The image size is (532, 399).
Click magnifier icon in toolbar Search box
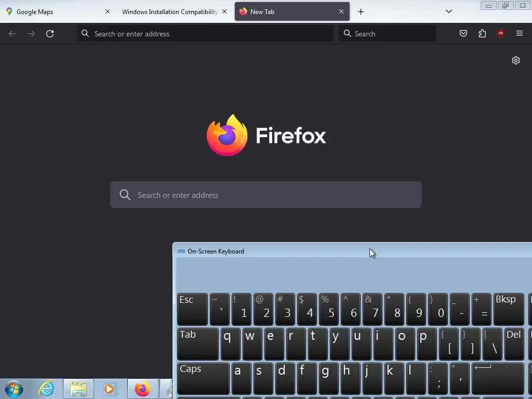point(347,33)
